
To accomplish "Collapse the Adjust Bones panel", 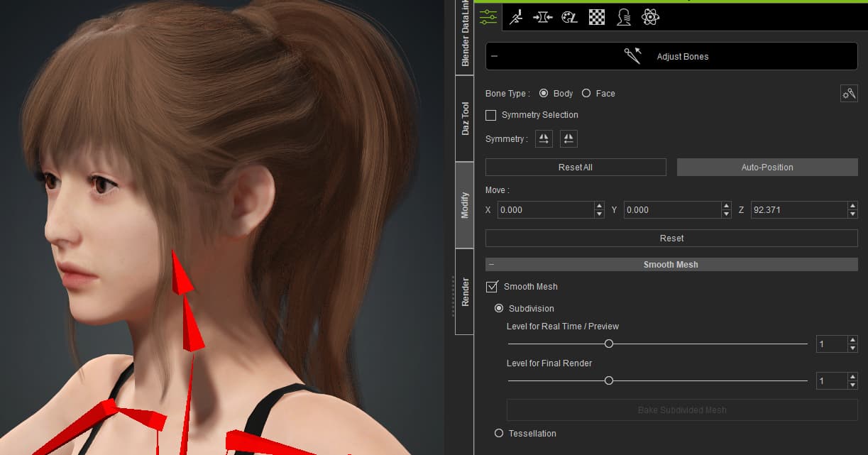I will [x=494, y=57].
